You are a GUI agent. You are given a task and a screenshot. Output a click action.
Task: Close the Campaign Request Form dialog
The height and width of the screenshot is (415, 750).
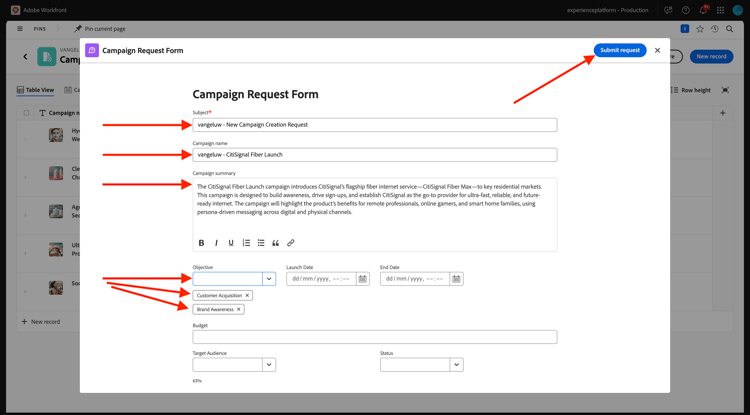[657, 50]
